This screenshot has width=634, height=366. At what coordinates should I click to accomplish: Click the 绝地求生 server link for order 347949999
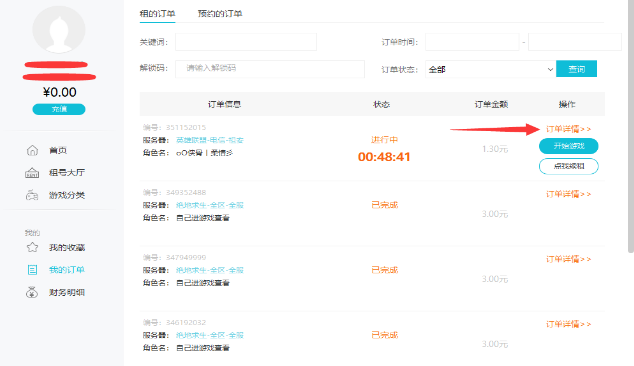(210, 270)
